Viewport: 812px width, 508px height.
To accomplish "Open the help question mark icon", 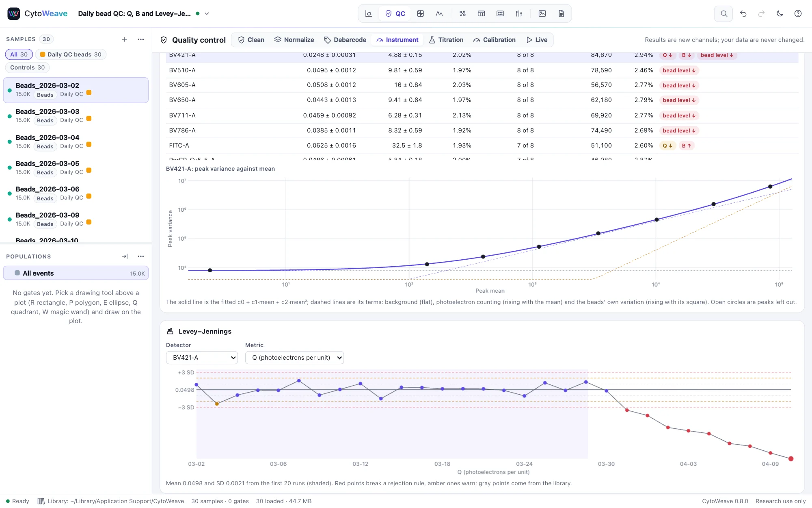I will click(x=798, y=13).
